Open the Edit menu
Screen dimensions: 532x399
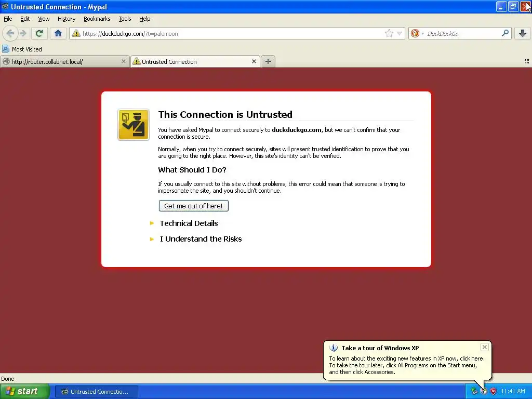[x=25, y=19]
